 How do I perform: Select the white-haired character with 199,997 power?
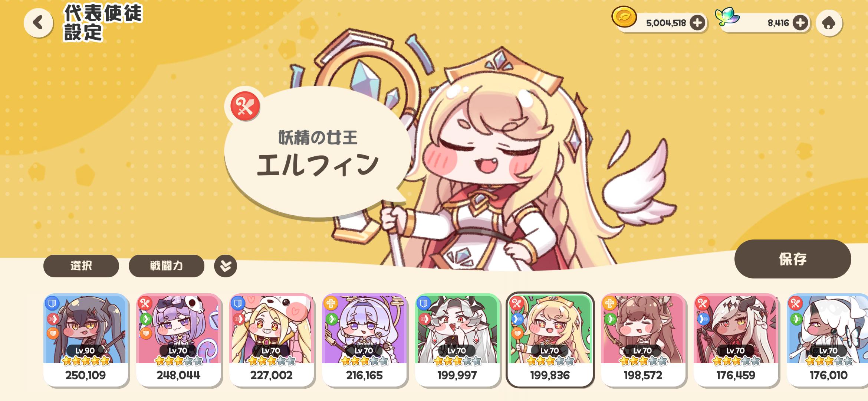point(457,340)
